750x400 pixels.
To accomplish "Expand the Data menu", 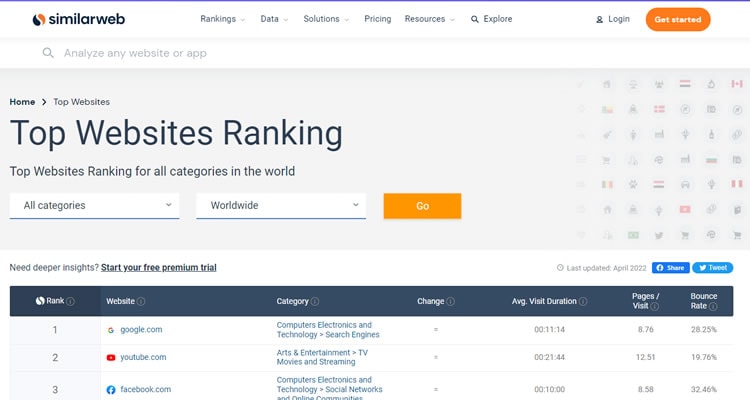I will (274, 19).
